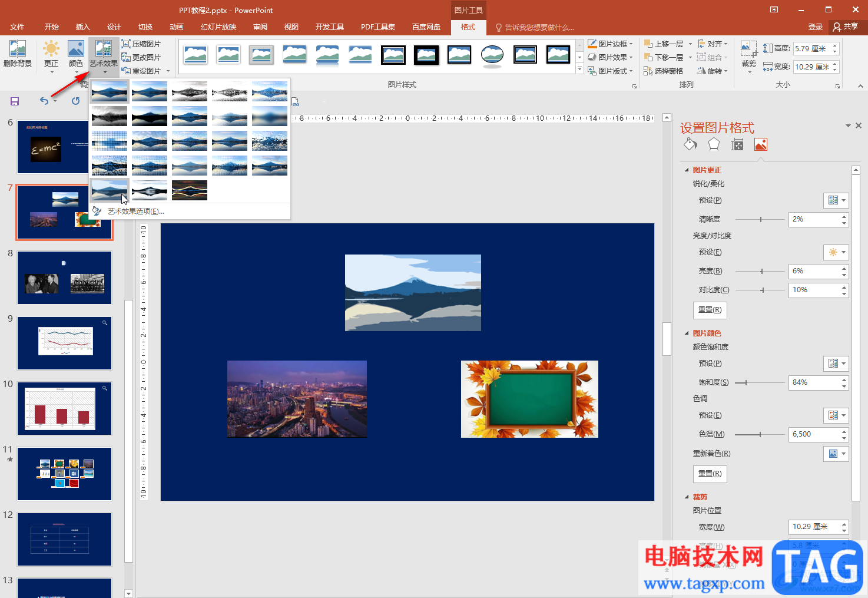Open 图片边框 picture border menu
Viewport: 868px width, 598px height.
pos(611,44)
